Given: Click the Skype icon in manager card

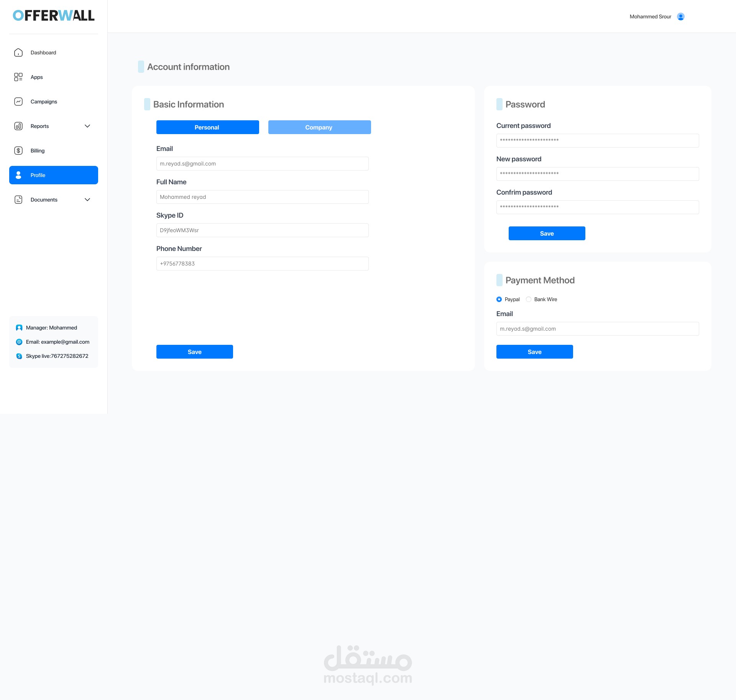Looking at the screenshot, I should coord(19,356).
